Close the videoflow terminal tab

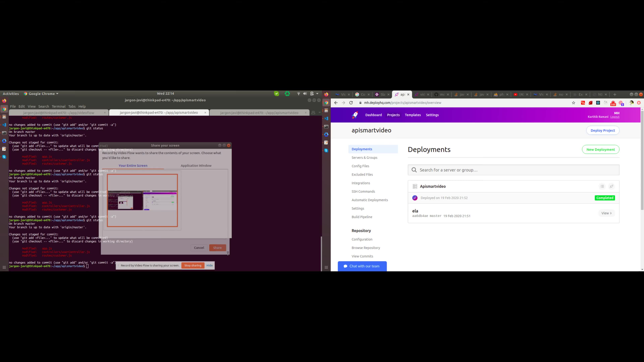click(105, 113)
